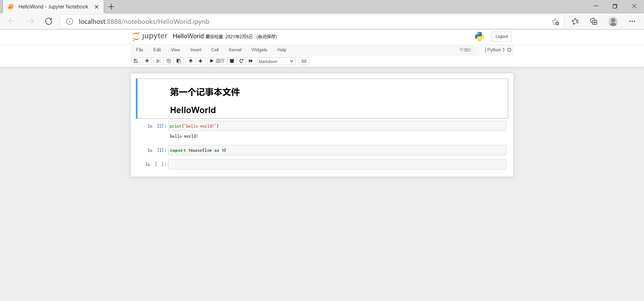Open the browser profile avatar
This screenshot has width=644, height=301.
point(613,21)
